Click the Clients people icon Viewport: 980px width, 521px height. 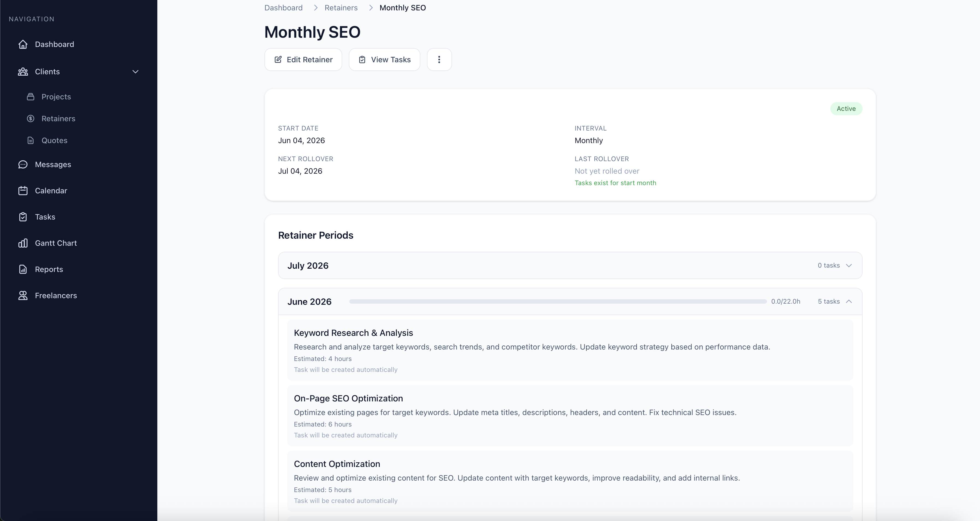pyautogui.click(x=23, y=72)
